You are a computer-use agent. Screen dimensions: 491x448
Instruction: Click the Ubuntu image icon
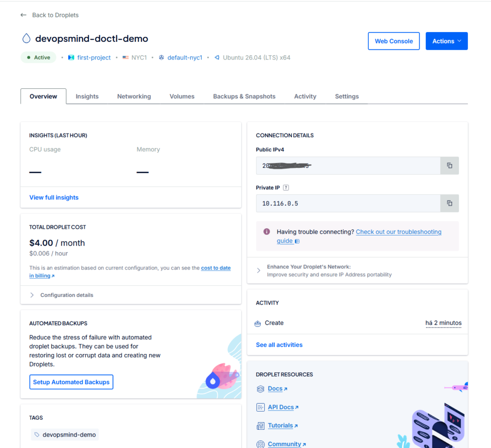pyautogui.click(x=217, y=58)
